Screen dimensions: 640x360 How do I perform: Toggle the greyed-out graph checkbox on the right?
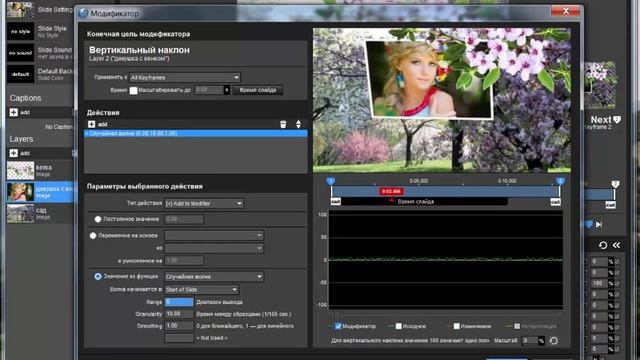point(517,326)
